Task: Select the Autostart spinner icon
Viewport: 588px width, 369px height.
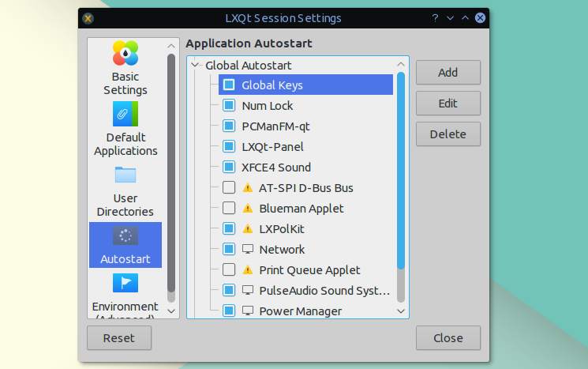Action: [125, 235]
